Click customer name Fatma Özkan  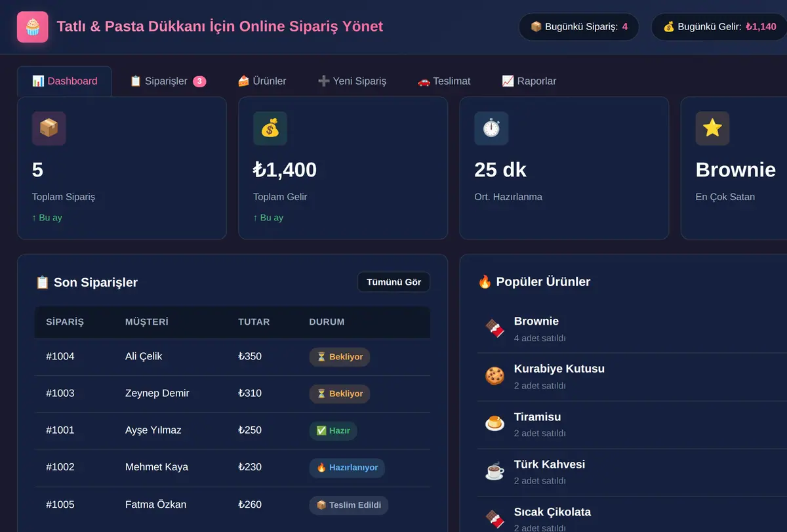click(x=156, y=504)
